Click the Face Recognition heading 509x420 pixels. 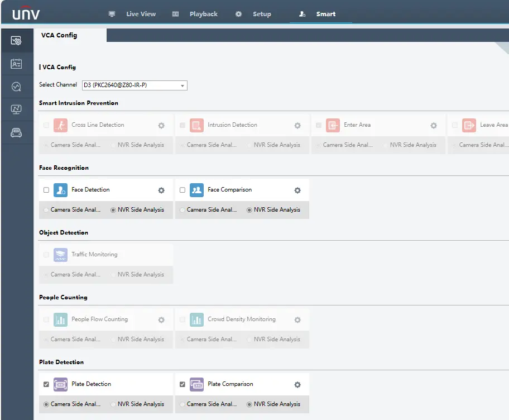(64, 168)
